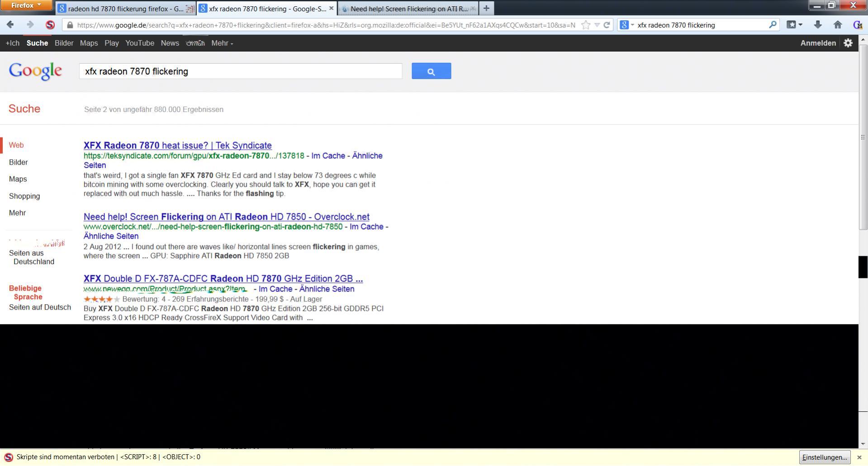
Task: Filter to Seiten aus Deutschland
Action: pos(32,258)
